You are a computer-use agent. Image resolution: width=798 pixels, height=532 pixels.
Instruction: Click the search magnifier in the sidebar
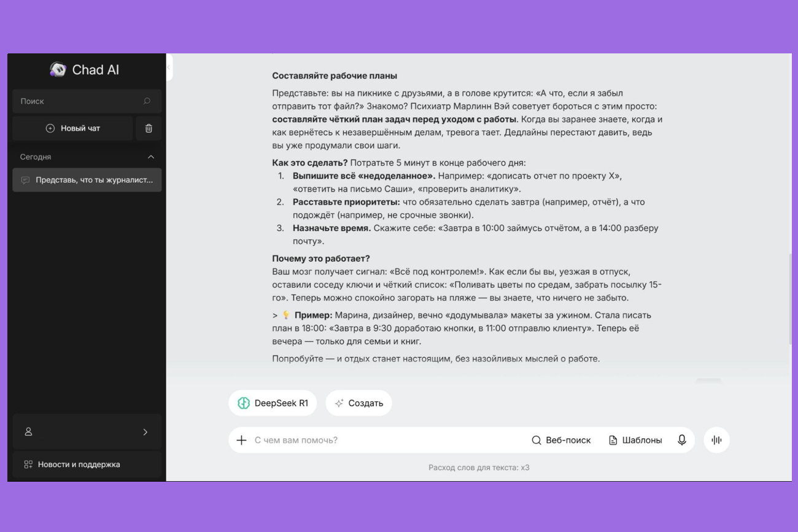click(147, 101)
